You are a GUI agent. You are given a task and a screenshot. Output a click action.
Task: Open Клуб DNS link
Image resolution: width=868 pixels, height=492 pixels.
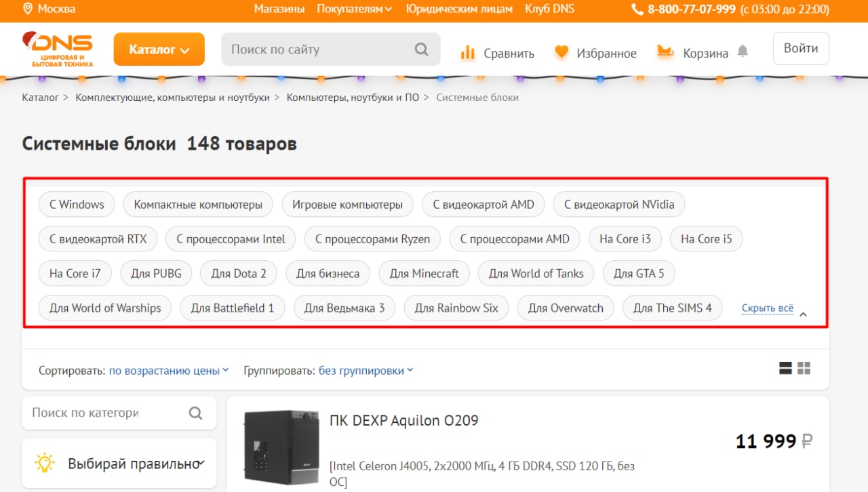(x=549, y=9)
